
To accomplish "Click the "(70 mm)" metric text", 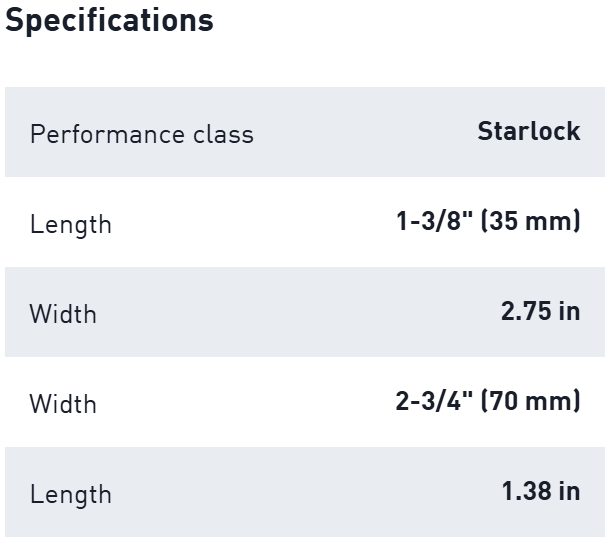I will coord(531,401).
